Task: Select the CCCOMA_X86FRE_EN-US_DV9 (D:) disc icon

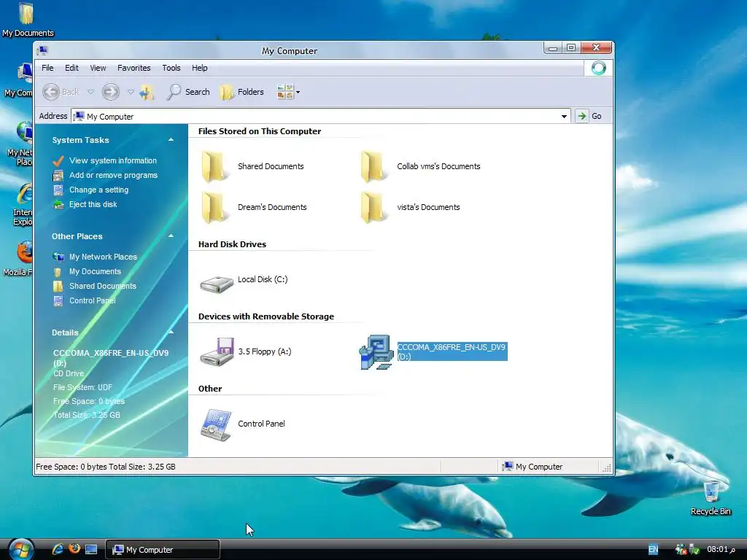Action: click(x=376, y=352)
